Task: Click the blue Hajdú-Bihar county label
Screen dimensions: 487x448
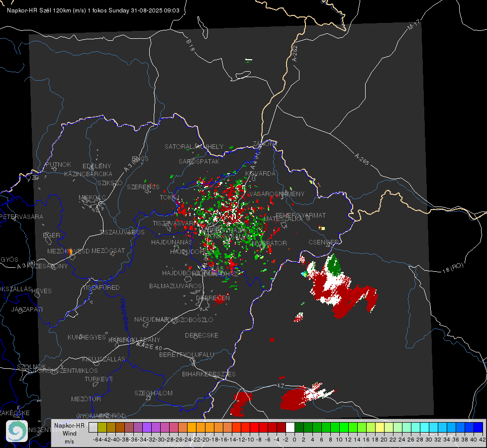Action: tap(124, 315)
